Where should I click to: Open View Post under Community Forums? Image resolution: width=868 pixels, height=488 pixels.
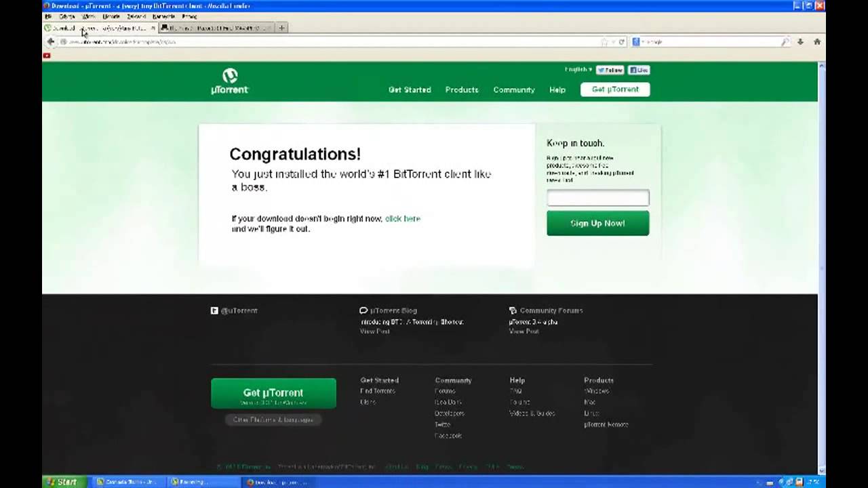point(524,331)
